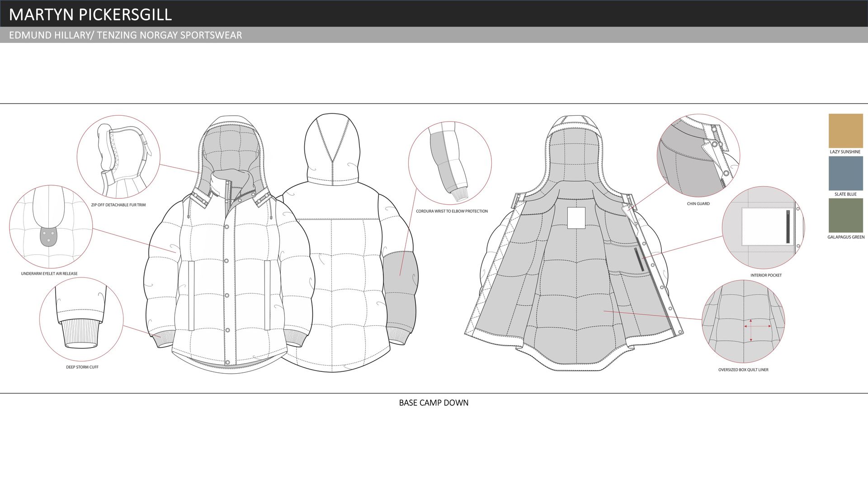Viewport: 868px width, 488px height.
Task: Select the deep storm cuff detail circle
Action: click(x=81, y=319)
